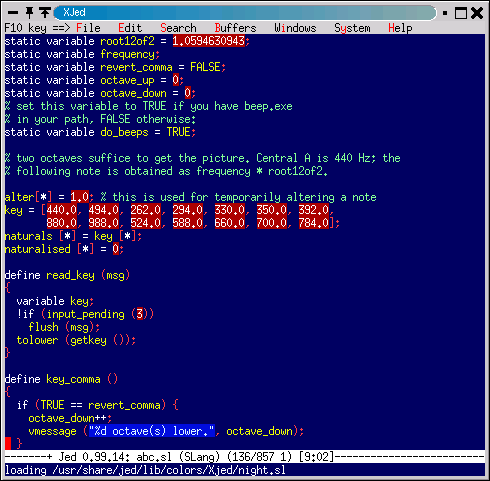Open the Search menu
Viewport: 490px width, 481px height.
(178, 28)
